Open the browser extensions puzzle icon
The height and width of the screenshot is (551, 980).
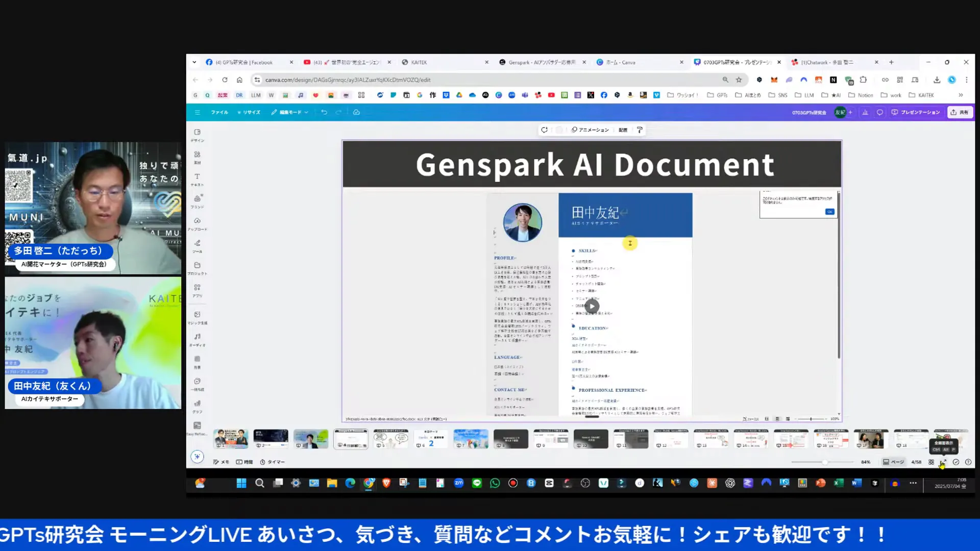[x=863, y=80]
